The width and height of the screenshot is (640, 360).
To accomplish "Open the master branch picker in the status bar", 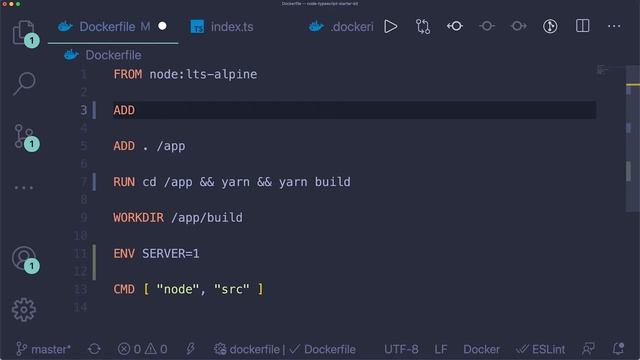I will [43, 349].
